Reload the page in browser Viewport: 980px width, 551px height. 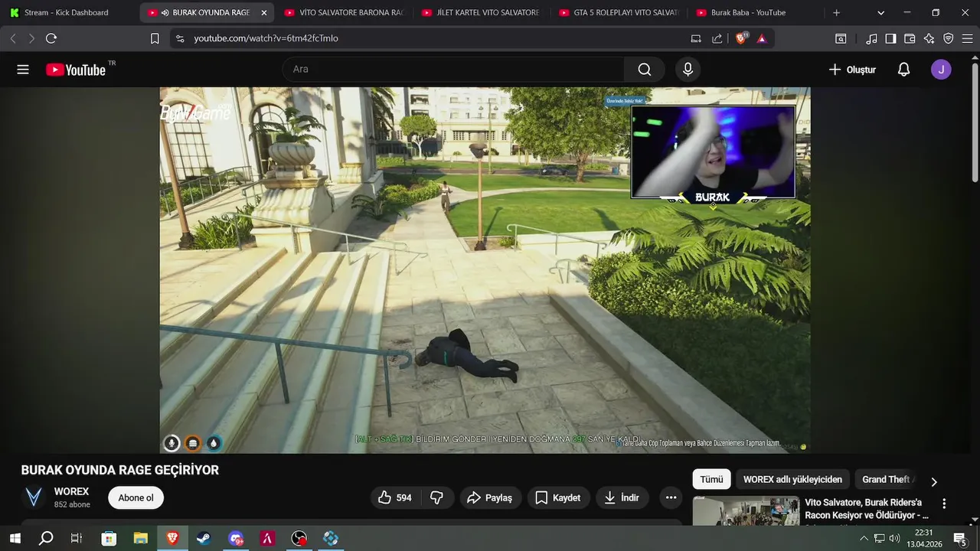pos(51,38)
